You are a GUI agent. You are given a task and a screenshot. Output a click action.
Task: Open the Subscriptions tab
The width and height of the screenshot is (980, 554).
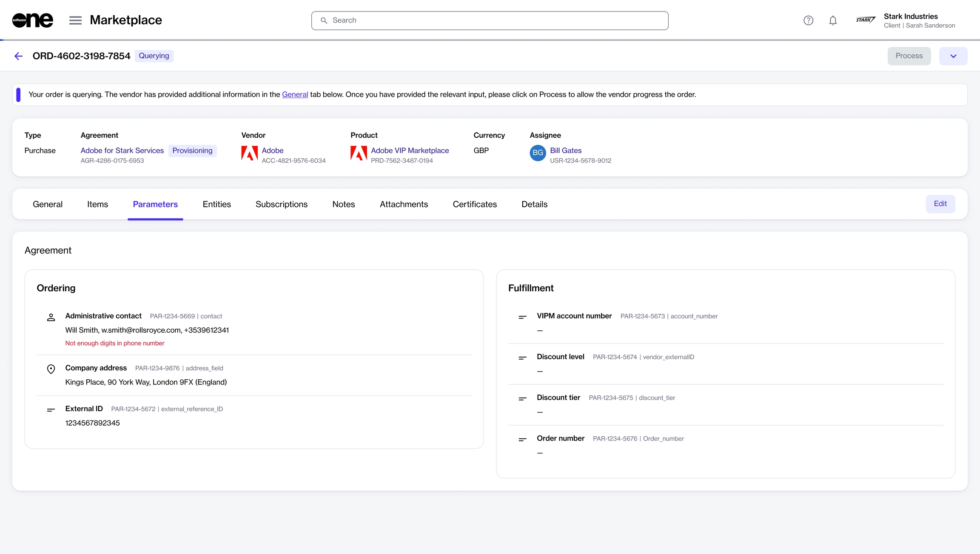click(x=281, y=205)
